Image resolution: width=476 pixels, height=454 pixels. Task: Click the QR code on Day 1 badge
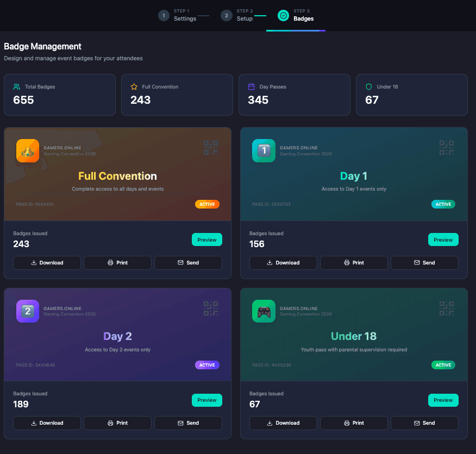pyautogui.click(x=447, y=148)
